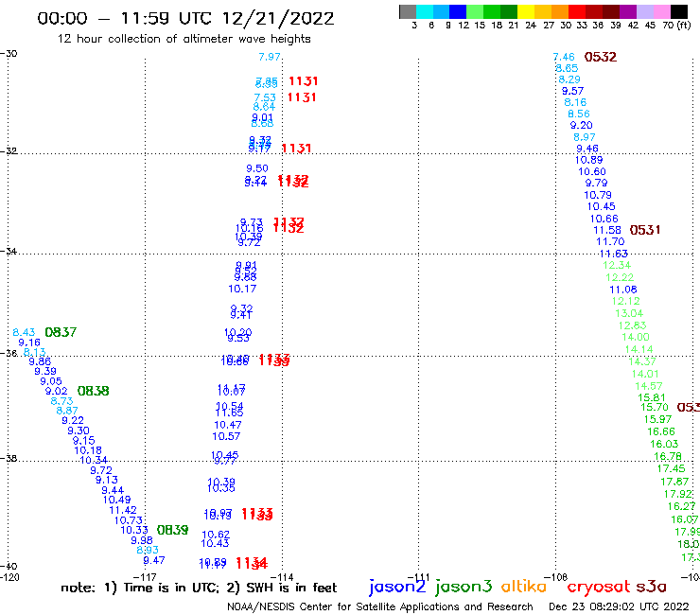This screenshot has height=615, width=700.
Task: Click the wave height value '11.42'
Action: [123, 510]
